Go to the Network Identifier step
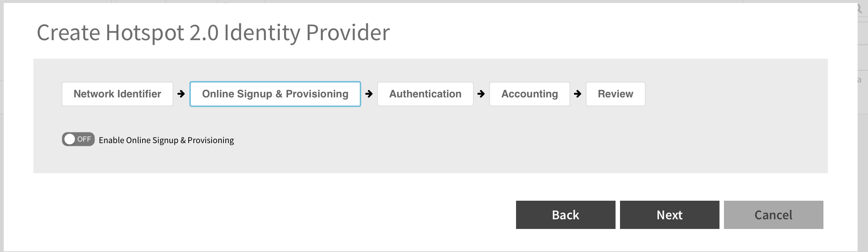The width and height of the screenshot is (868, 252). [x=117, y=94]
